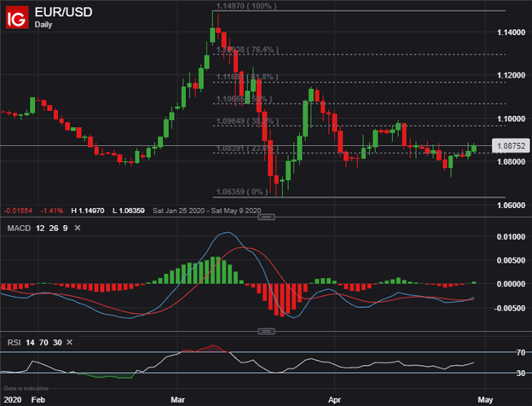Click the Data is indicative note
The image size is (532, 406).
tap(26, 388)
